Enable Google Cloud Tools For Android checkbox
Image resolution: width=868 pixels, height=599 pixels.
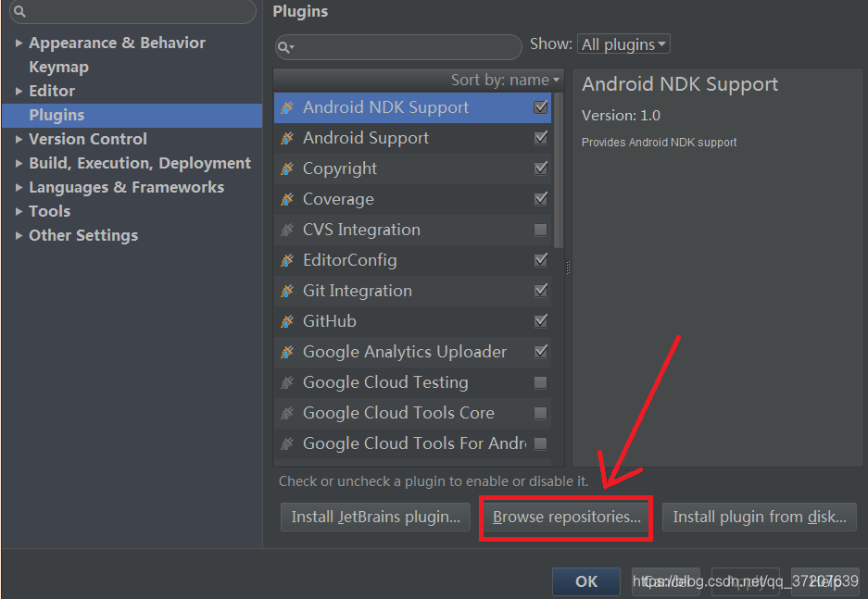click(x=541, y=443)
